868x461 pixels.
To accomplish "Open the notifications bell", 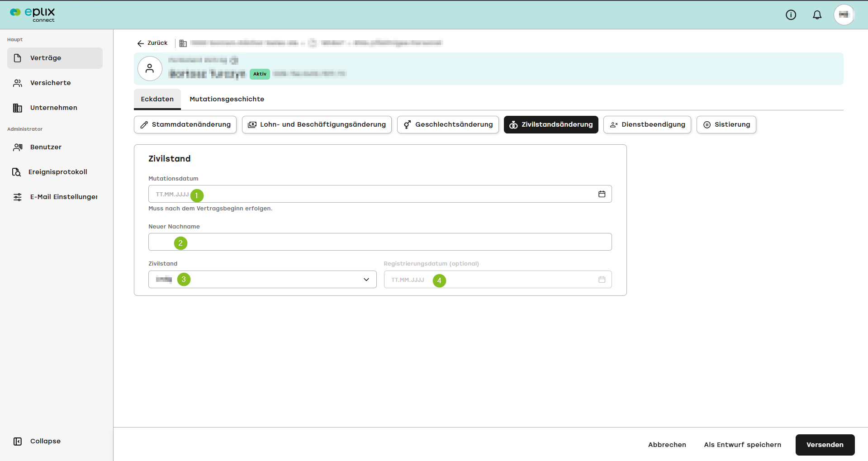I will click(817, 15).
